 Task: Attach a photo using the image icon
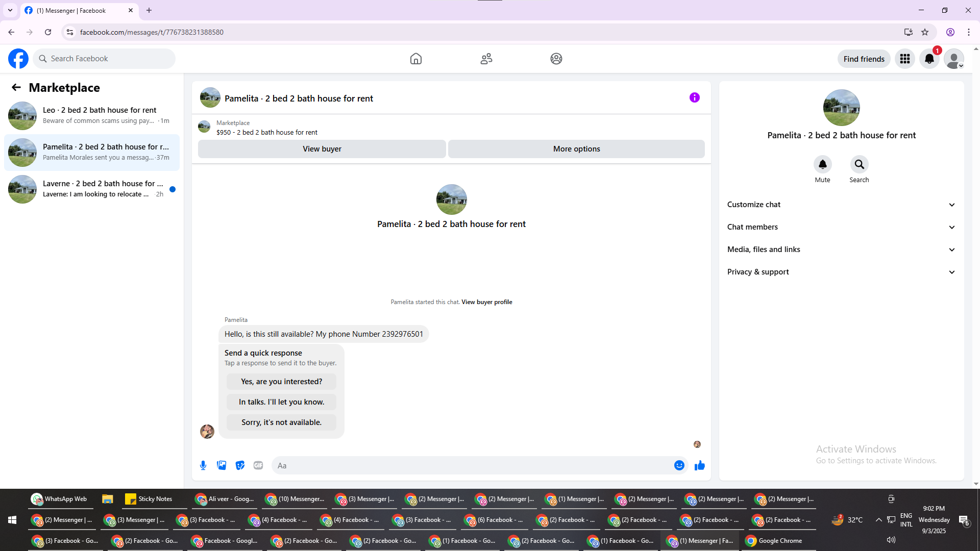coord(222,465)
